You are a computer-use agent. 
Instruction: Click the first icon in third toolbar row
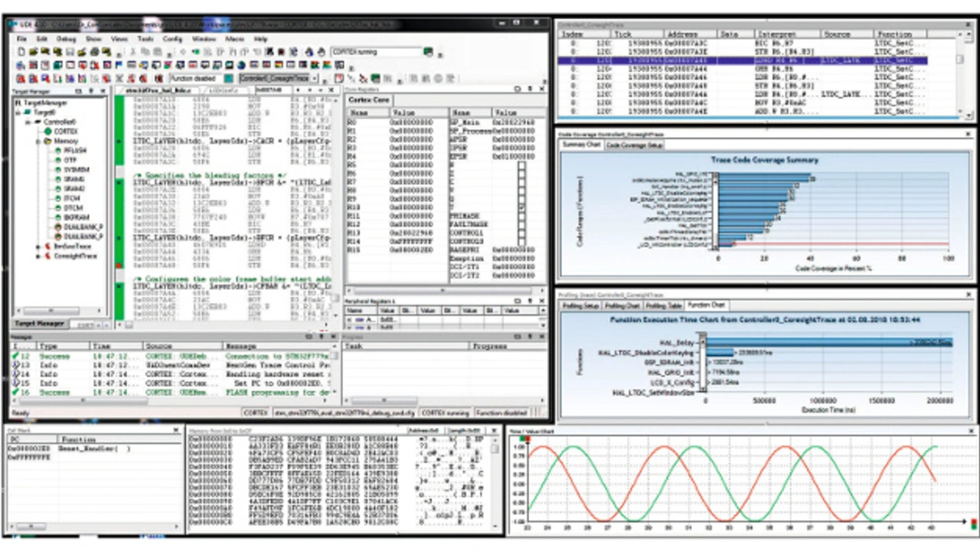click(21, 79)
